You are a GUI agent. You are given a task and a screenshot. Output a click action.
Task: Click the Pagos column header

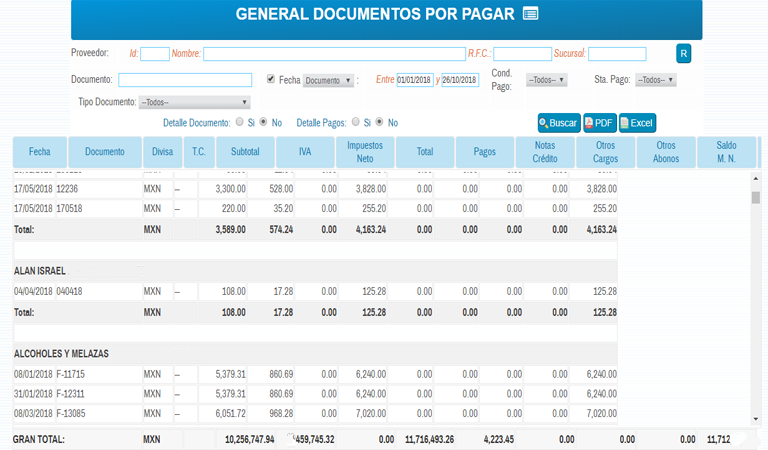(x=485, y=152)
